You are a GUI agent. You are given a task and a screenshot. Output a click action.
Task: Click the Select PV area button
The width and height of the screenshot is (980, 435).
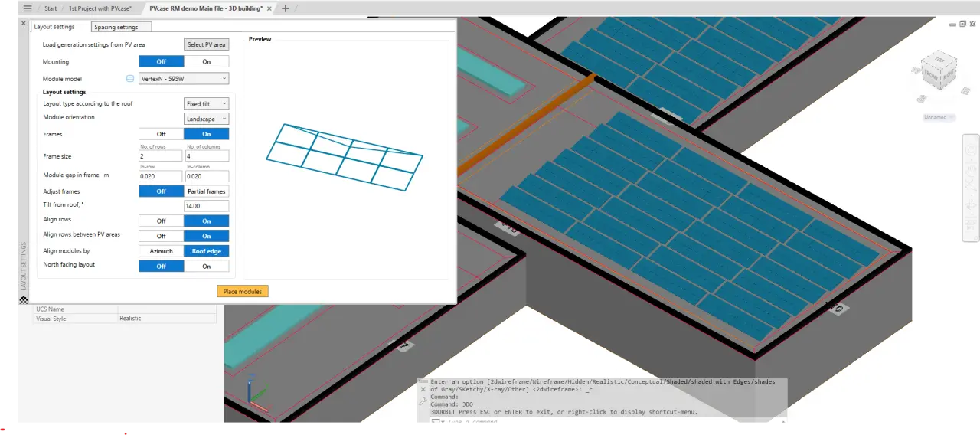click(x=206, y=45)
